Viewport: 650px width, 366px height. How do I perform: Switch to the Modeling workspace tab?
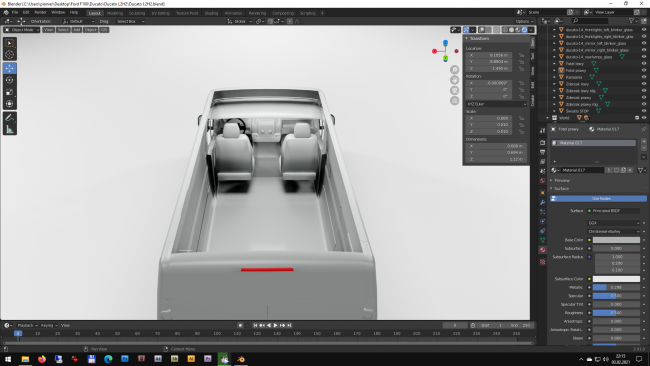115,13
